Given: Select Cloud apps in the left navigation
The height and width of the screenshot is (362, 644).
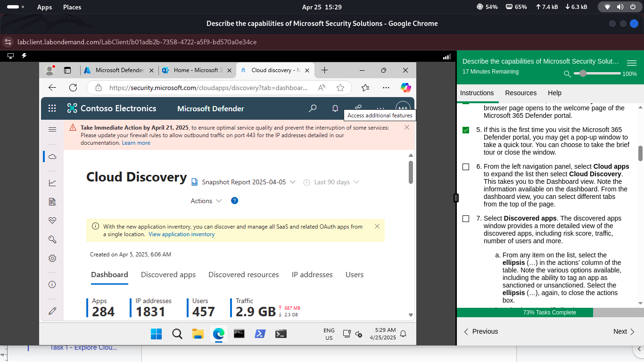Looking at the screenshot, I should [52, 156].
